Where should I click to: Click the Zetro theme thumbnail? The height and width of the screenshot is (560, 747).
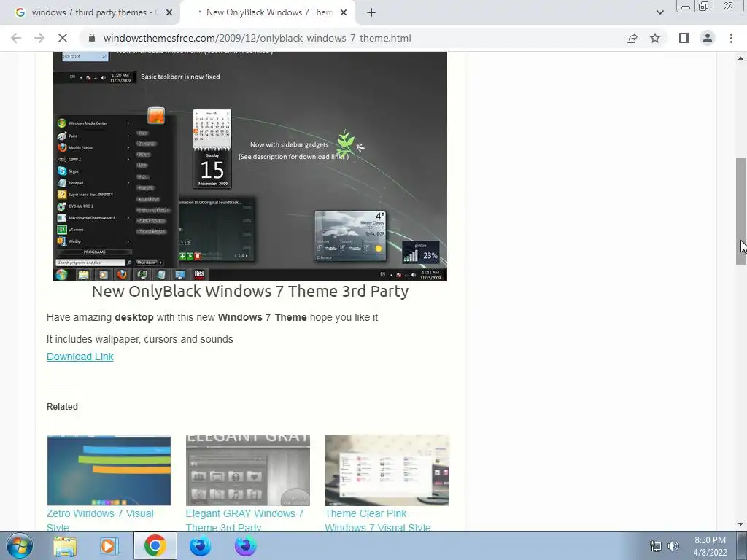pos(109,470)
